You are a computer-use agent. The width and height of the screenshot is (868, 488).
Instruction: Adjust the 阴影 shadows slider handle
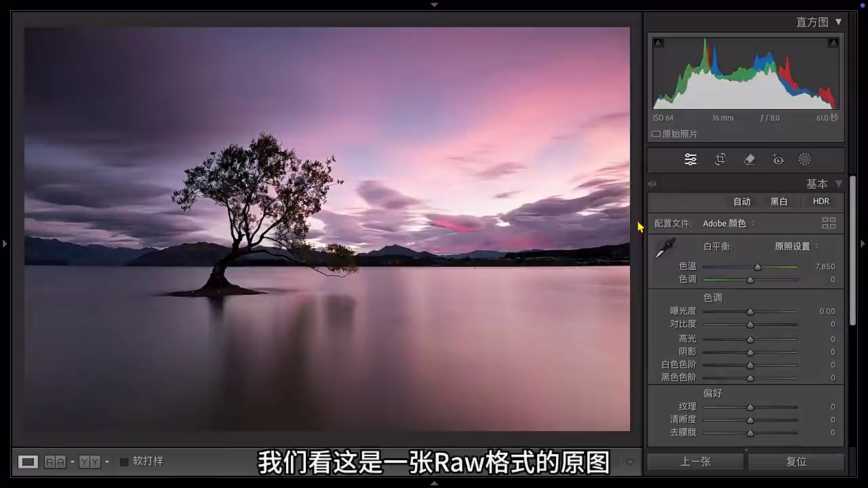[750, 352]
